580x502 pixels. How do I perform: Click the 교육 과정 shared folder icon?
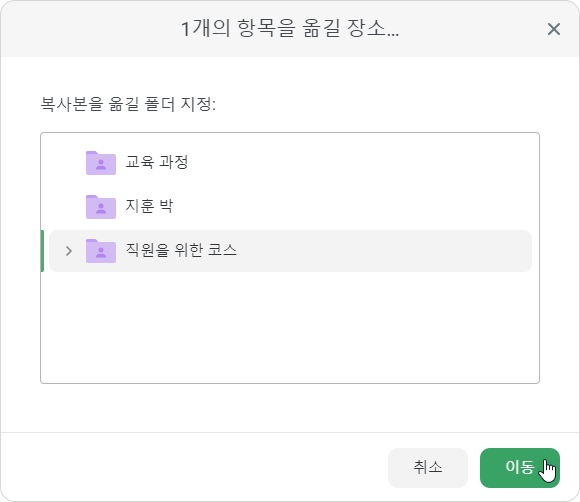coord(101,163)
